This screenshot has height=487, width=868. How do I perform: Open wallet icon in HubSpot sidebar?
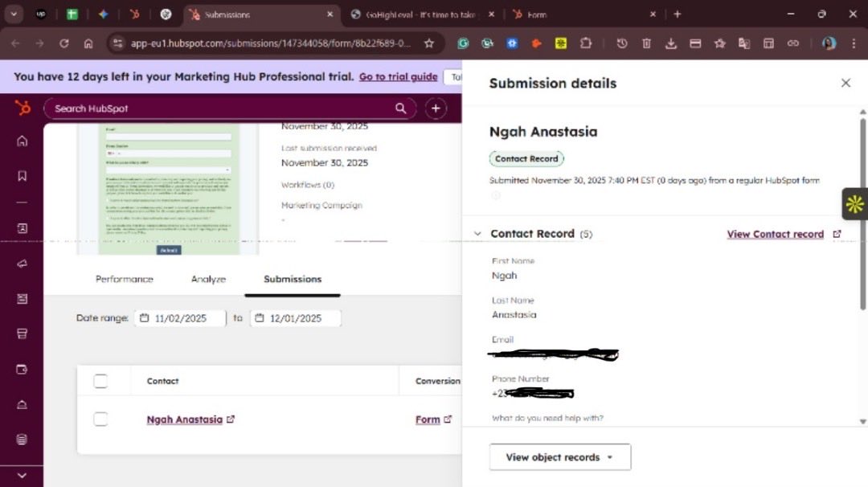23,369
